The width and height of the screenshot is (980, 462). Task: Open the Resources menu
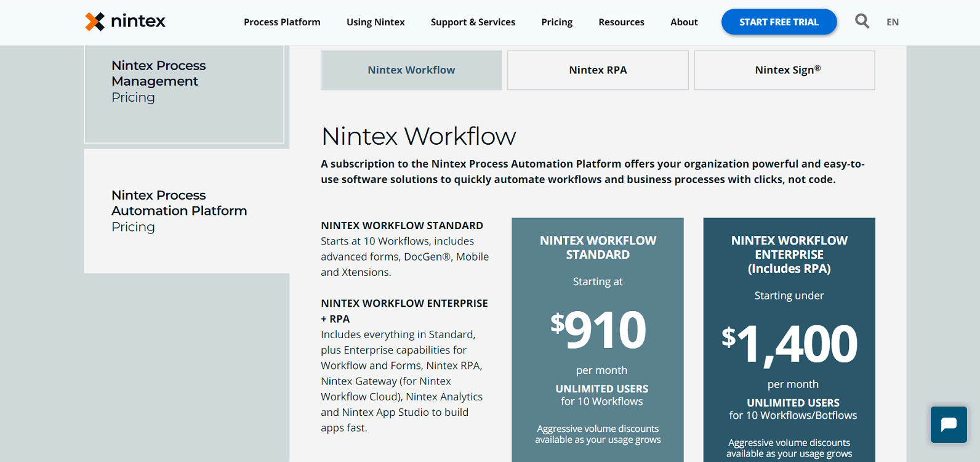pos(621,22)
